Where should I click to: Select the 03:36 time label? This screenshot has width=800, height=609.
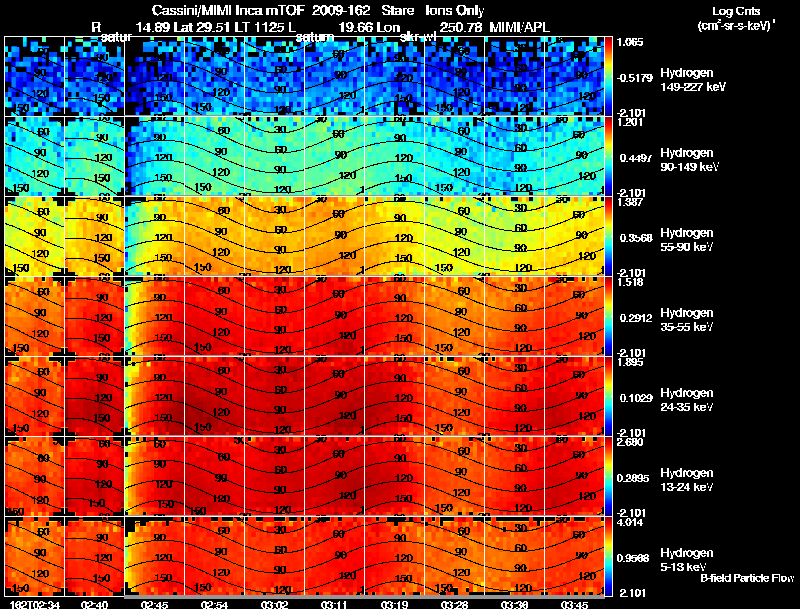coord(514,605)
